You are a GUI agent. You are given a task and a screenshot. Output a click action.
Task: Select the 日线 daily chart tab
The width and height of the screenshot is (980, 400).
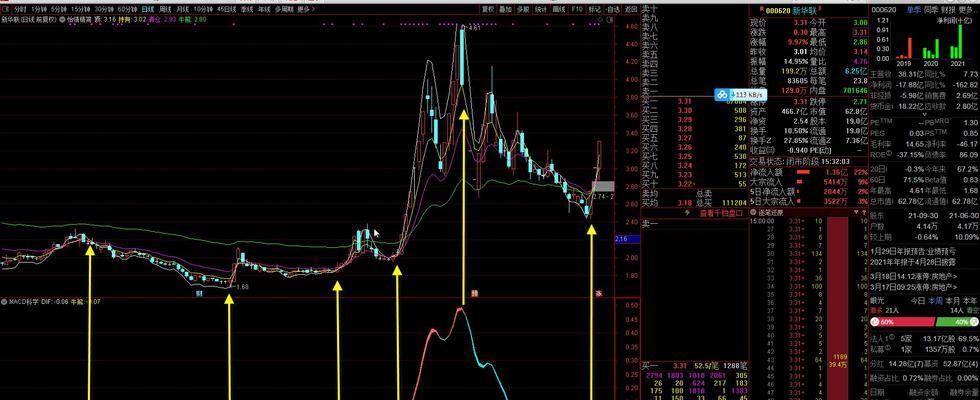[148, 9]
